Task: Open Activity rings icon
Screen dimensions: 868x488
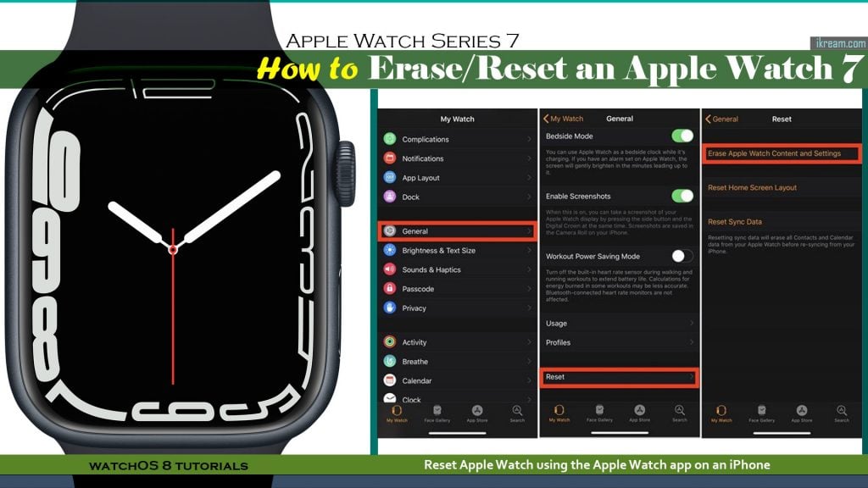Action: (x=390, y=342)
